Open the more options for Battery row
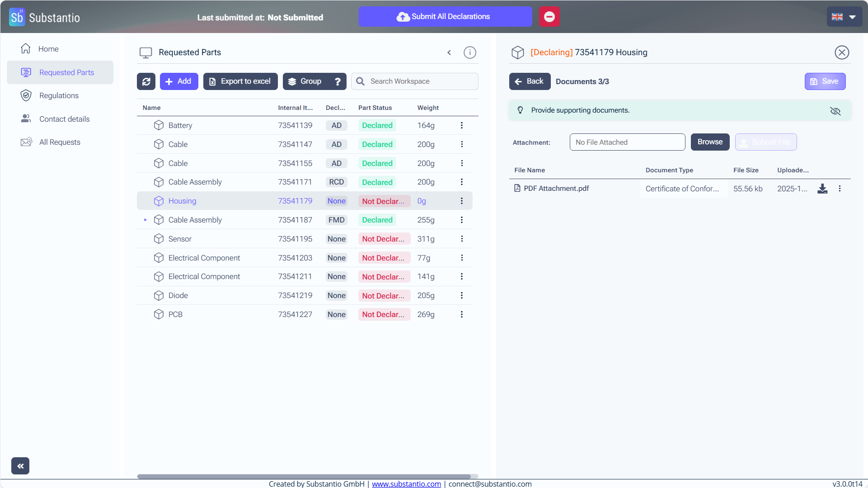Viewport: 868px width, 488px height. pos(461,125)
